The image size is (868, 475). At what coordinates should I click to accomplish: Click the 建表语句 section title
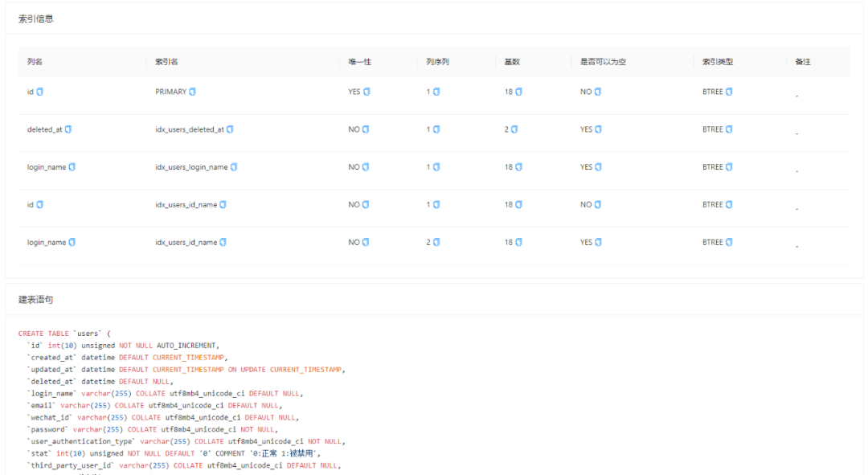click(36, 300)
